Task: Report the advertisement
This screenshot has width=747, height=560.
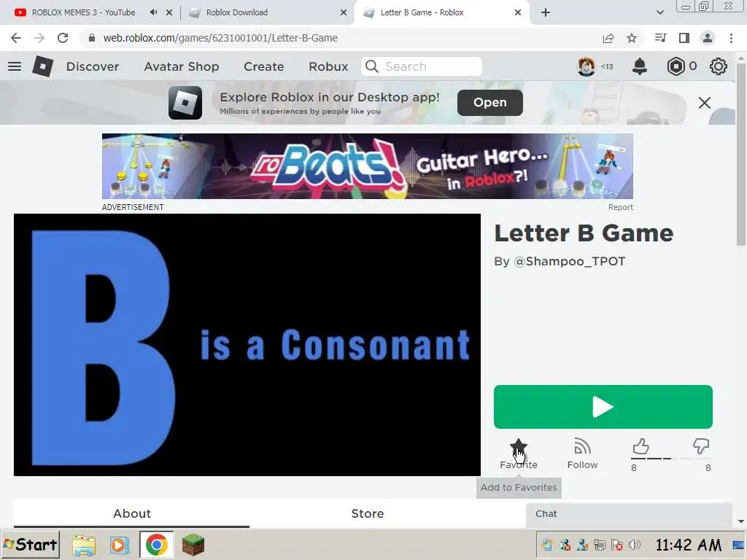Action: 620,207
